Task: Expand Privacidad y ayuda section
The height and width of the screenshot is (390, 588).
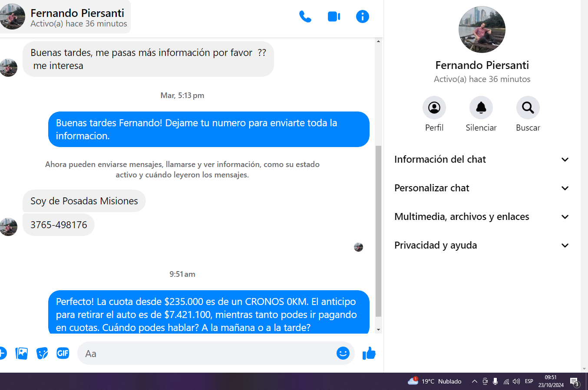Action: point(481,245)
